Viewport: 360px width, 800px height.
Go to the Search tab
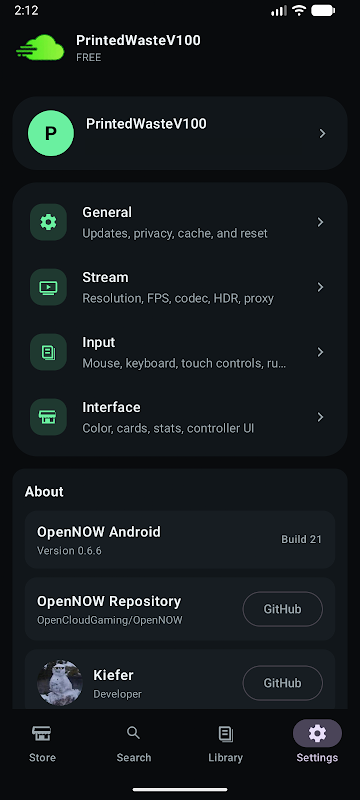pos(134,743)
